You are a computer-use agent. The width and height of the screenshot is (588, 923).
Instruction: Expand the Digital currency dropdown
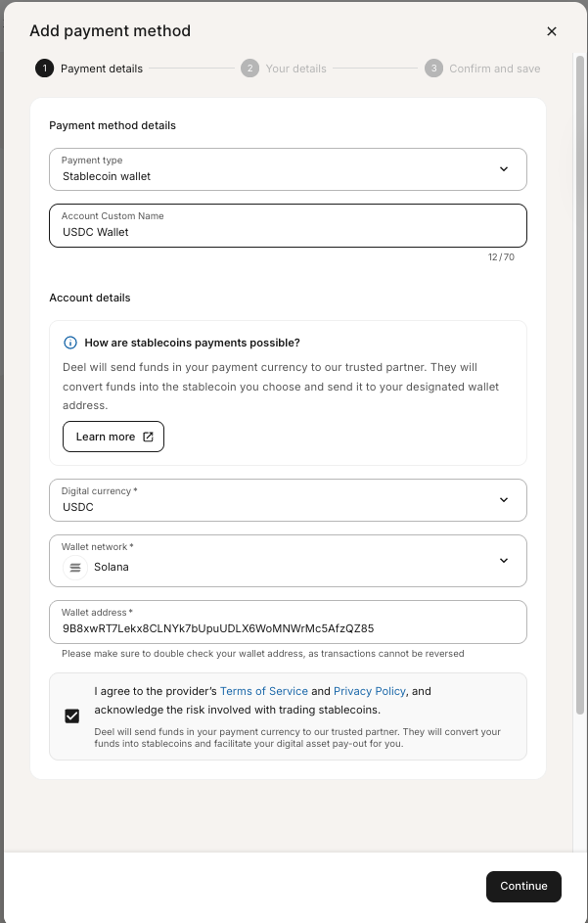[288, 500]
